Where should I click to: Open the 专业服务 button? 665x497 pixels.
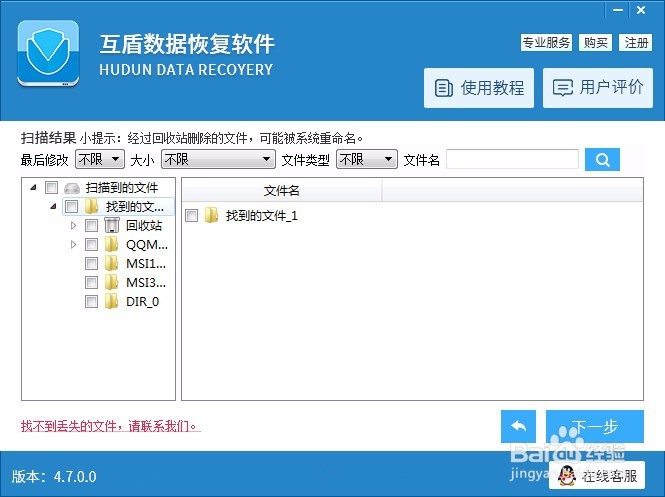[x=546, y=42]
